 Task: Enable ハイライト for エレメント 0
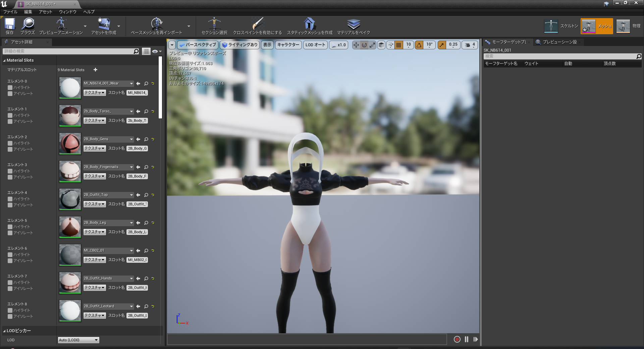point(10,88)
